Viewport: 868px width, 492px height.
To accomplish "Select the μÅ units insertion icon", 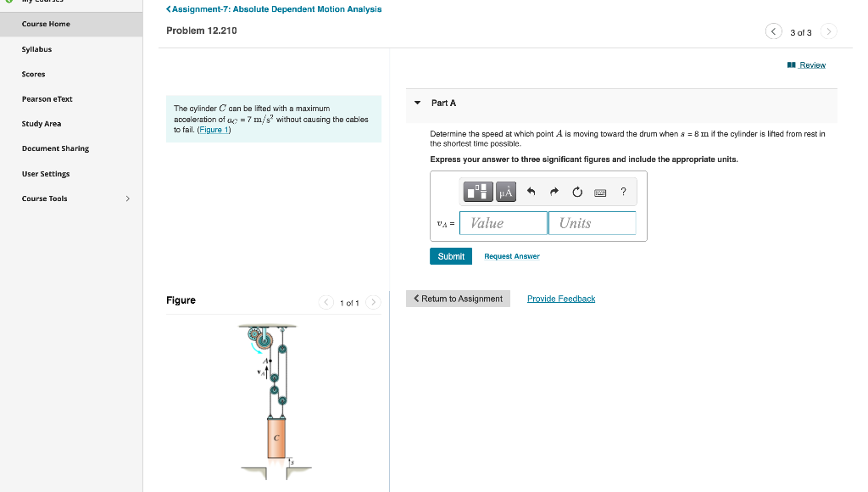I will click(x=506, y=192).
